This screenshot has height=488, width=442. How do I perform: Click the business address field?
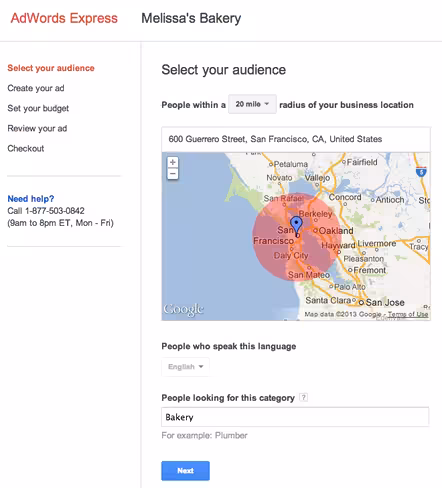[296, 139]
